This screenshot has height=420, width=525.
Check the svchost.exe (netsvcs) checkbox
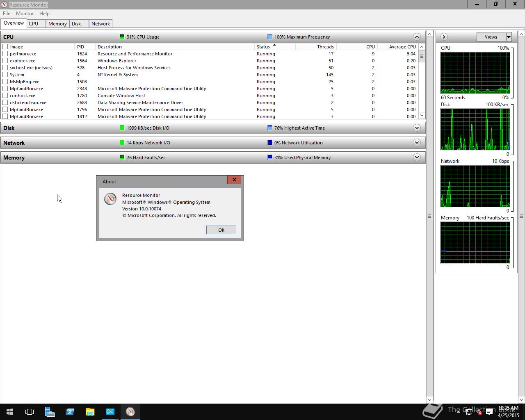[5, 68]
